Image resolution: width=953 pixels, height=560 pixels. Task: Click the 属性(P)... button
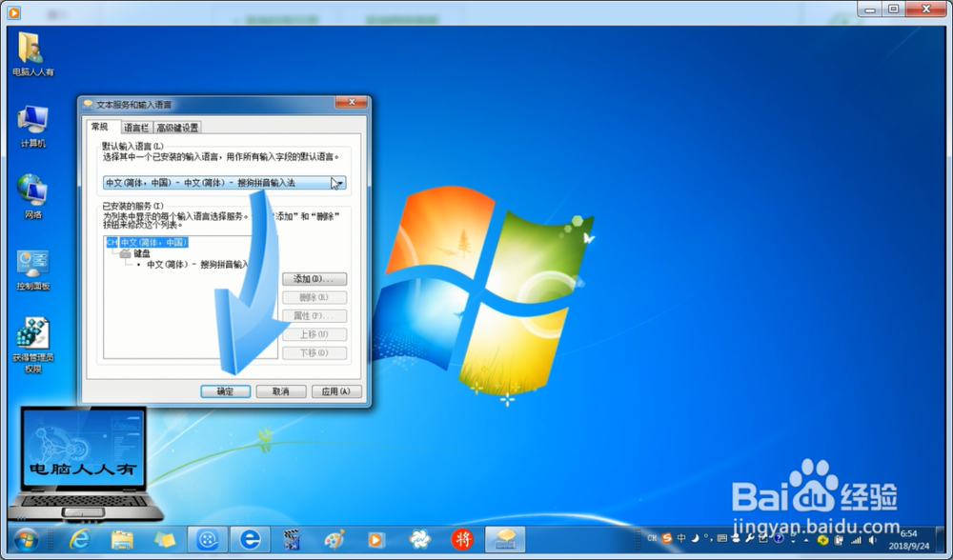click(314, 316)
